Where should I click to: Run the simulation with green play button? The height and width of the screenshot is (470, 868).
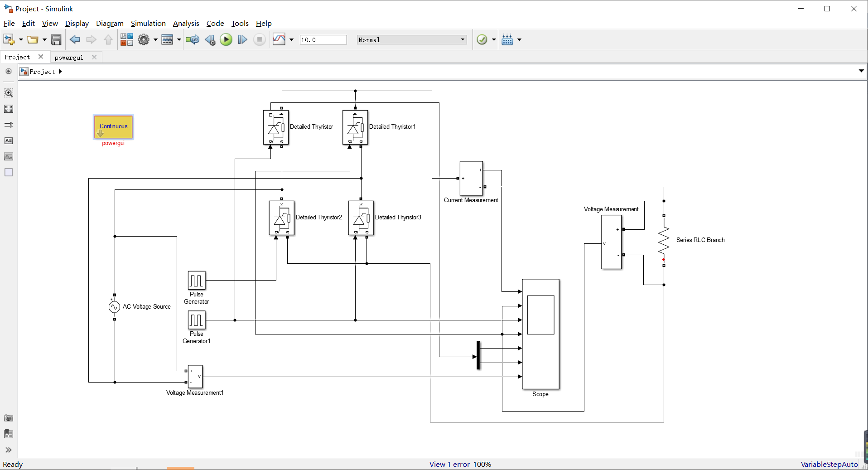[x=226, y=40]
